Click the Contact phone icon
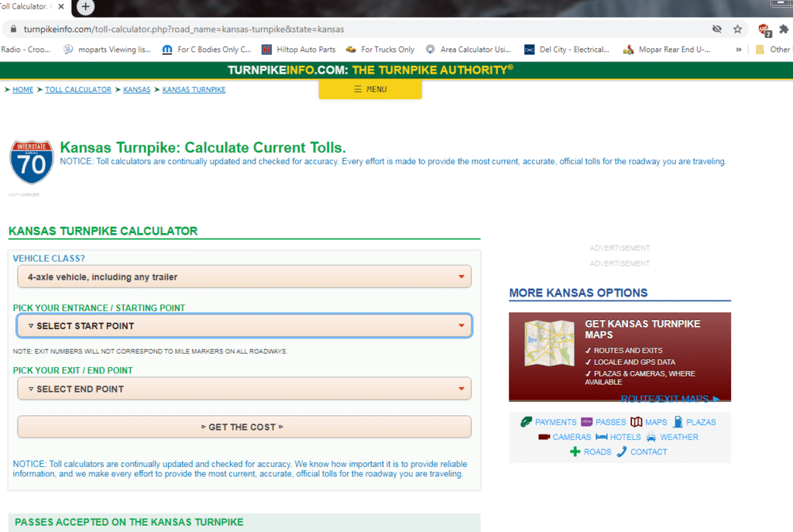Screen dimensions: 793x532 tap(621, 451)
